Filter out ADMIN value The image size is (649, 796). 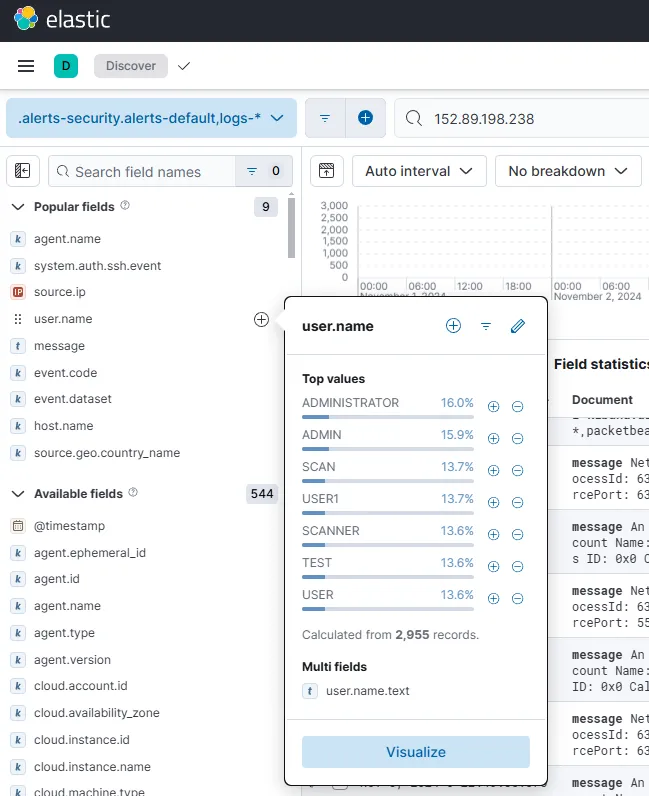[x=517, y=438]
